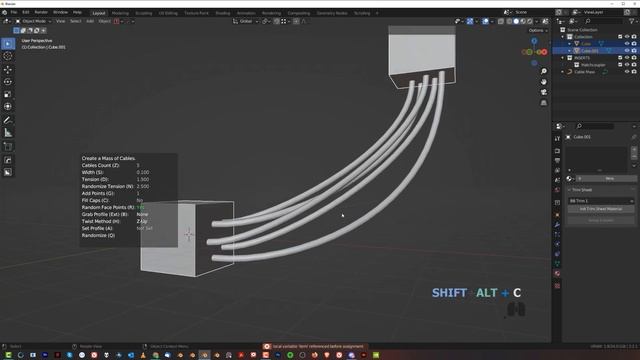640x360 pixels.
Task: Switch to the Modeling workspace tab
Action: point(120,13)
